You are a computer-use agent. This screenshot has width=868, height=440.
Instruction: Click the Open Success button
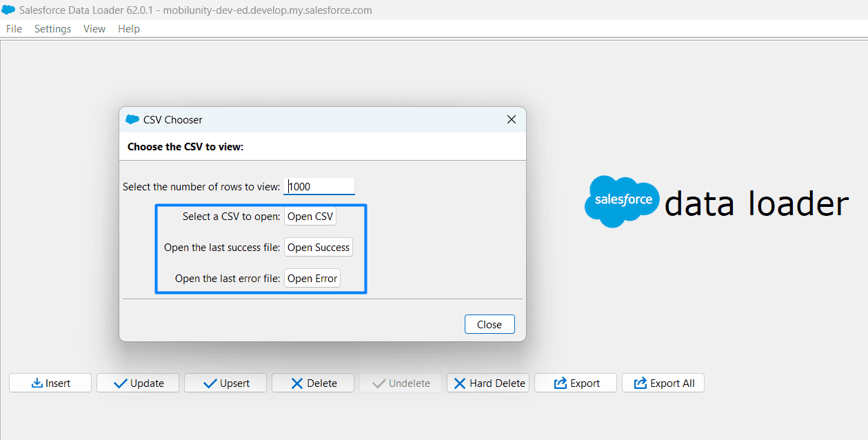point(319,248)
